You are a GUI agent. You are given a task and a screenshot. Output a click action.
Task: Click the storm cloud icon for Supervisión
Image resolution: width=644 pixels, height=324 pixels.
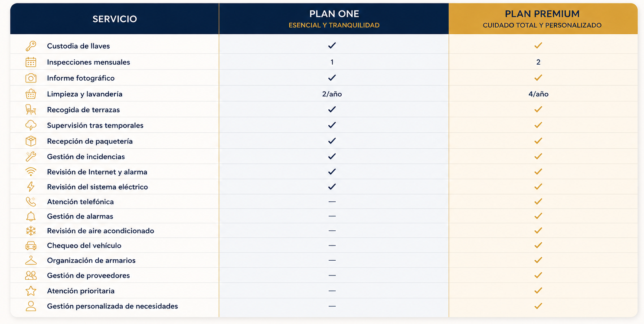pyautogui.click(x=31, y=125)
